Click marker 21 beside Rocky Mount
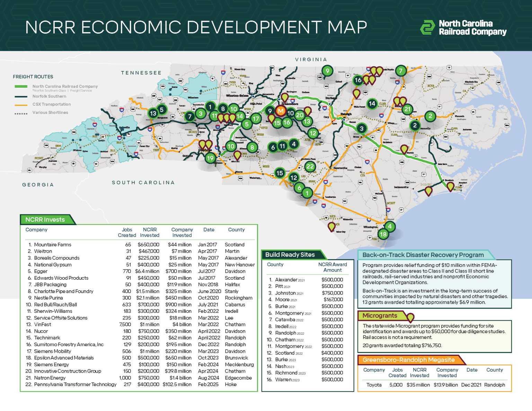 pyautogui.click(x=407, y=109)
